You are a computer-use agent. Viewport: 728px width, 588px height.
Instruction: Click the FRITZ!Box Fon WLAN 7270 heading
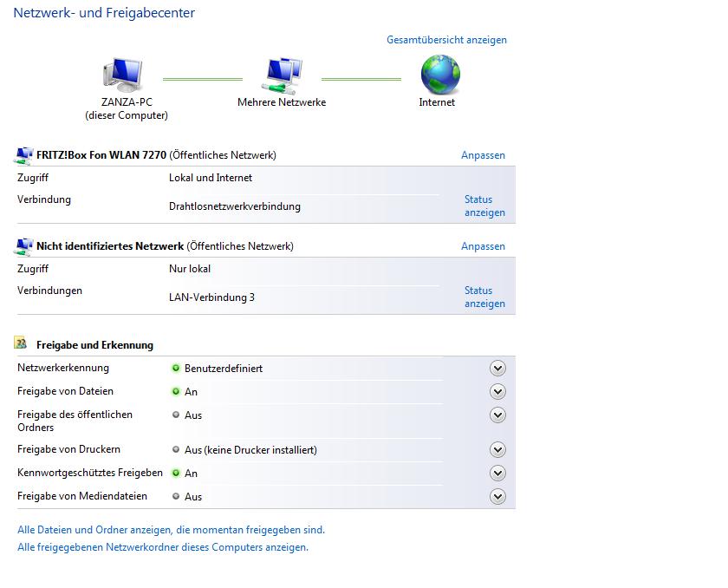point(101,155)
